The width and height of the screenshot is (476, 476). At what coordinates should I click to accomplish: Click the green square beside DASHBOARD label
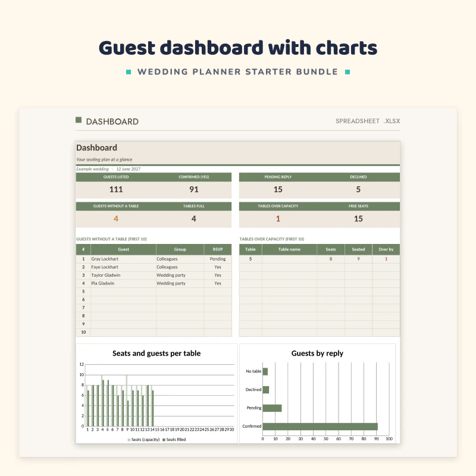(79, 120)
